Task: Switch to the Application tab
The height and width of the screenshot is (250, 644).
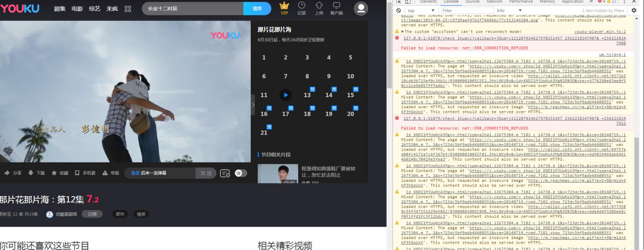Action: (x=573, y=1)
